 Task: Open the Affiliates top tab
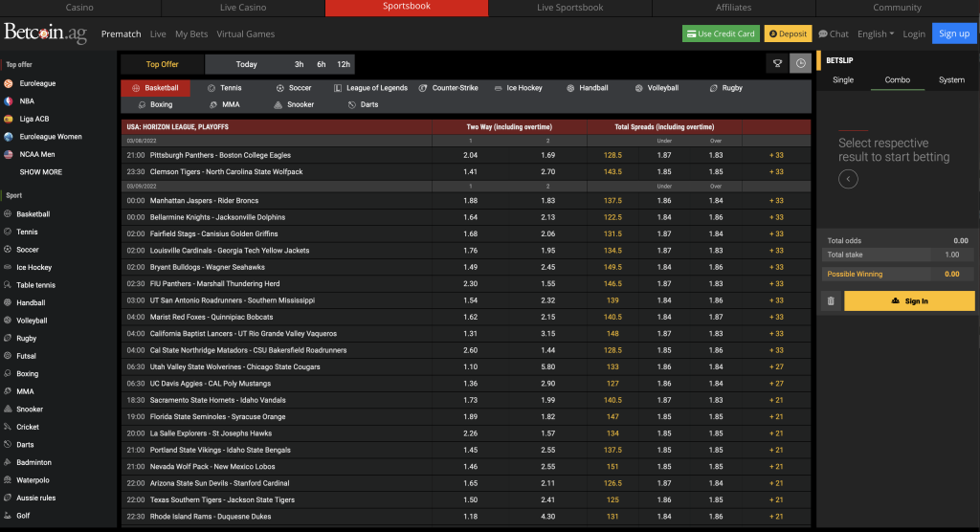(x=734, y=8)
